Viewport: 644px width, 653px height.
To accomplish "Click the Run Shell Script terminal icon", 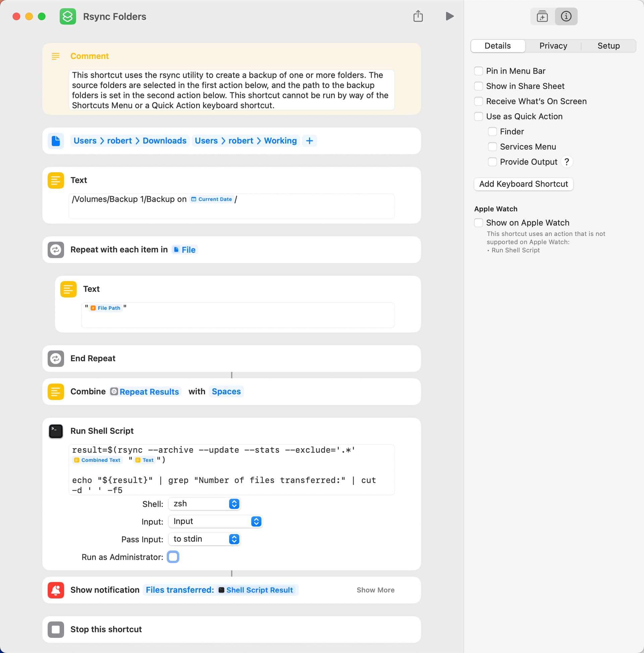I will [56, 431].
